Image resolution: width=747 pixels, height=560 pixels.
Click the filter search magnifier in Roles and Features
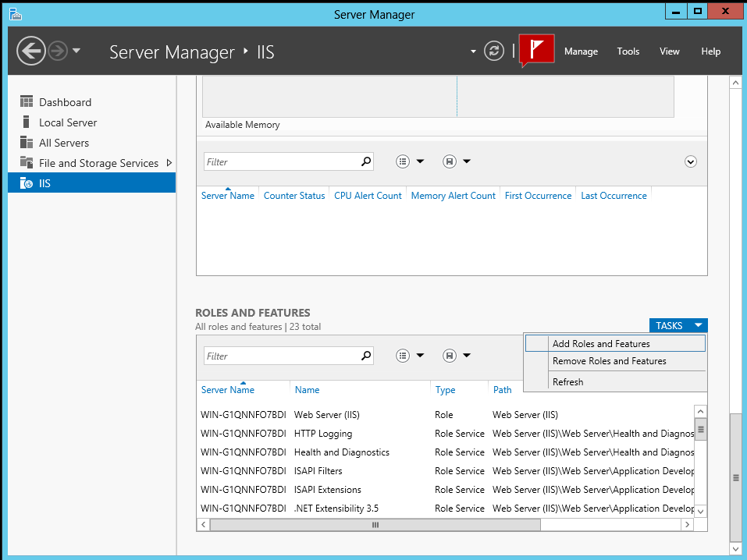point(365,355)
